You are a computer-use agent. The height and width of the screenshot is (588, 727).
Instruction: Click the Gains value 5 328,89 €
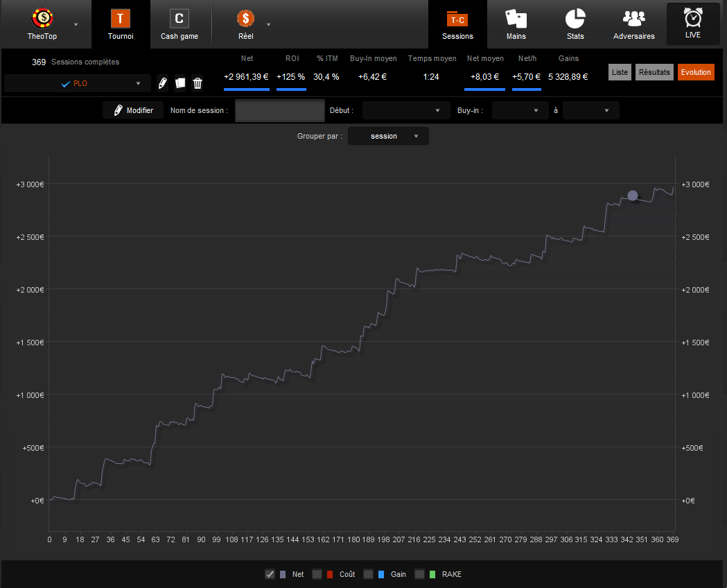click(568, 77)
